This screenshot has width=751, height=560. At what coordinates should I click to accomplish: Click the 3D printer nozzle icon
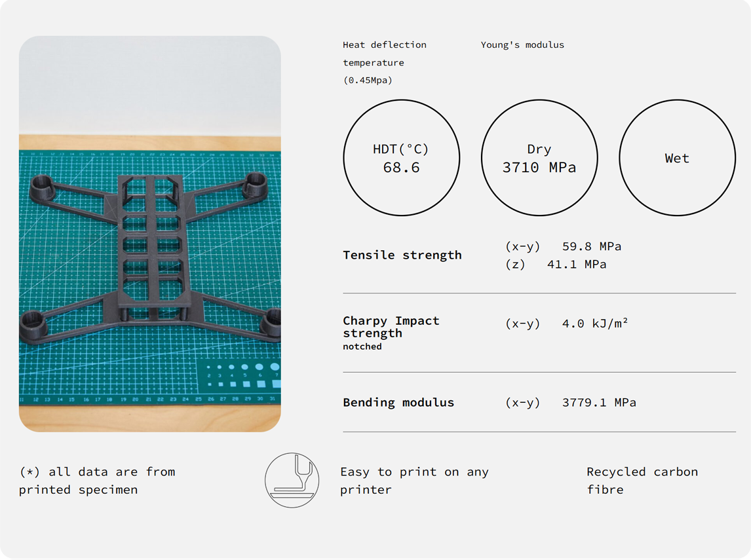click(x=292, y=480)
